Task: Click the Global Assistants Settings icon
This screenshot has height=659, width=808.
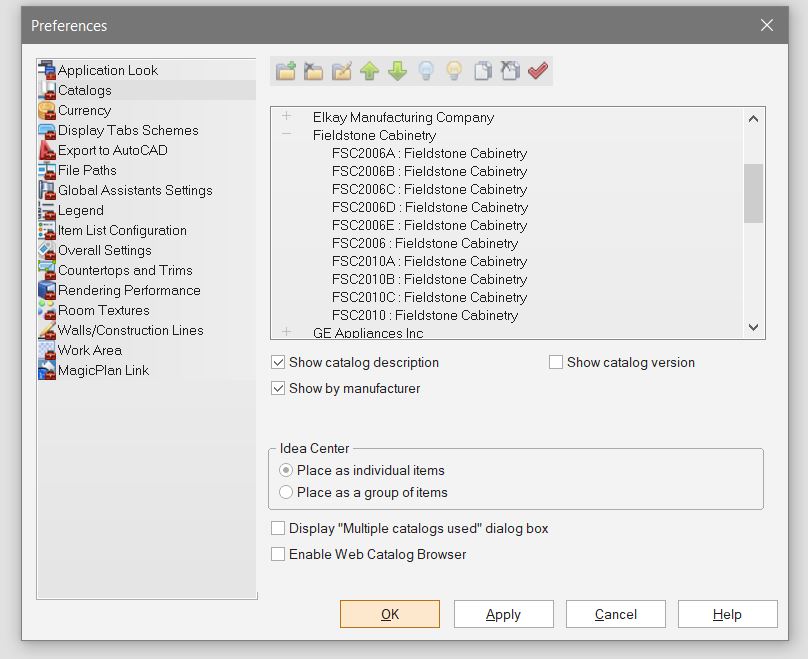Action: [47, 190]
